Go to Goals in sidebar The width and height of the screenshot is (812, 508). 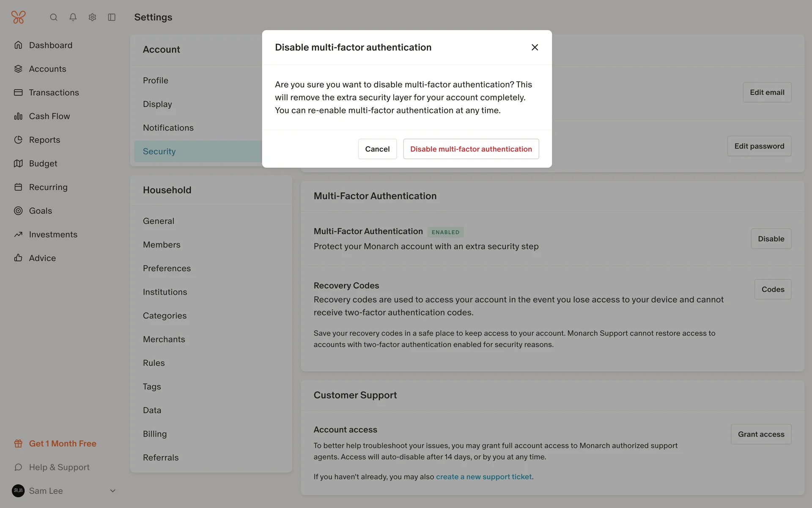pyautogui.click(x=40, y=211)
